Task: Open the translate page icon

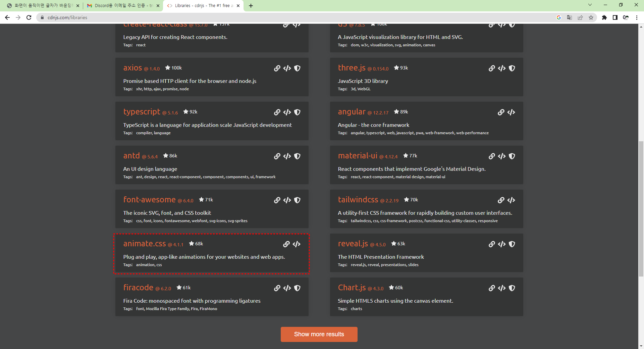Action: tap(570, 17)
